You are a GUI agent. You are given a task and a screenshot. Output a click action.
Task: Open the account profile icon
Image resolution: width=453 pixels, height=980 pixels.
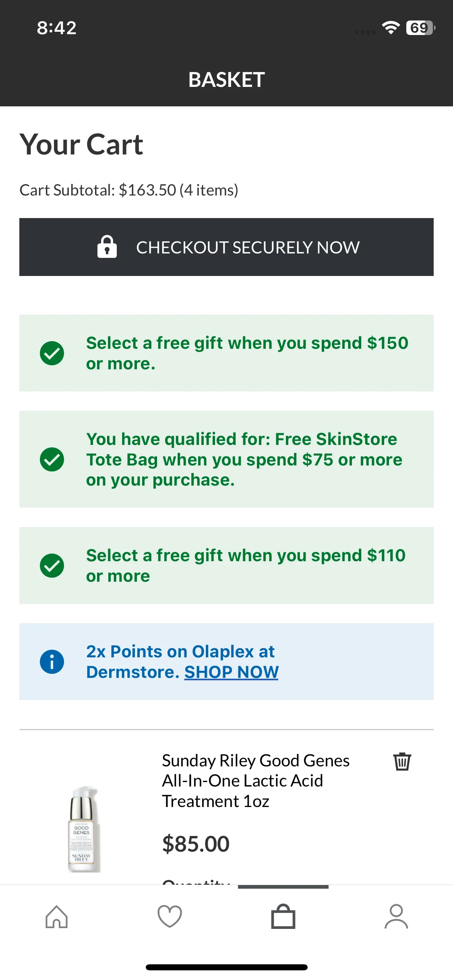pyautogui.click(x=396, y=916)
